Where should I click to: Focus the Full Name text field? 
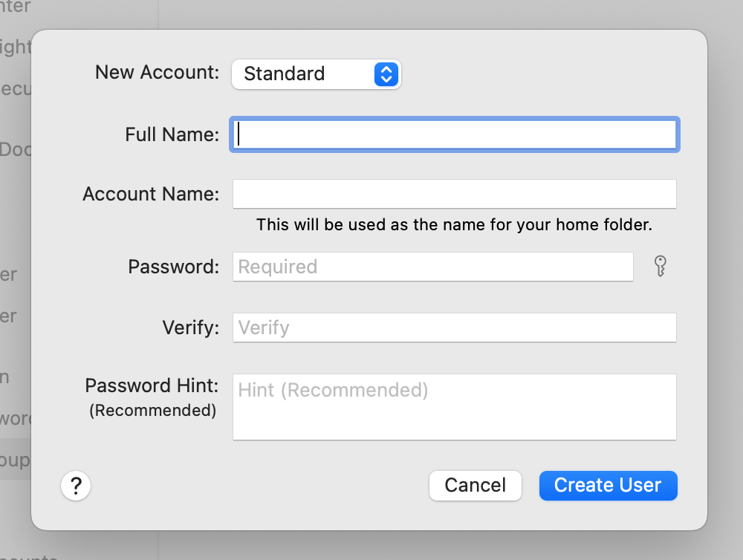(455, 135)
